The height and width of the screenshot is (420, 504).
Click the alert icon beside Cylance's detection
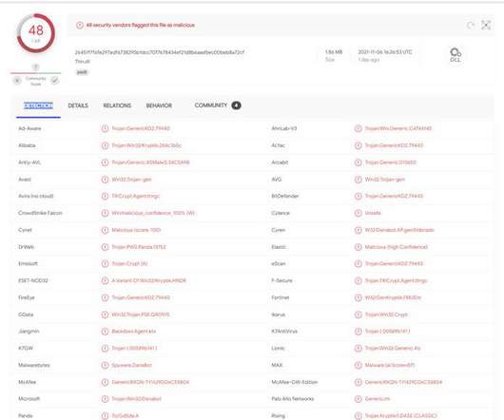(x=359, y=213)
